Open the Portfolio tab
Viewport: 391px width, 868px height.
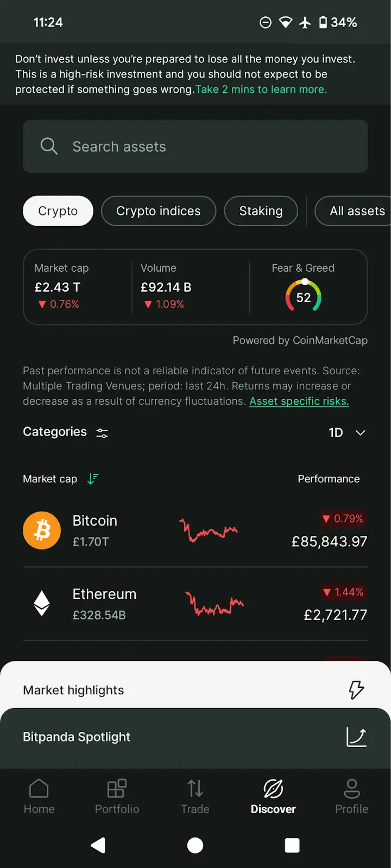point(117,796)
